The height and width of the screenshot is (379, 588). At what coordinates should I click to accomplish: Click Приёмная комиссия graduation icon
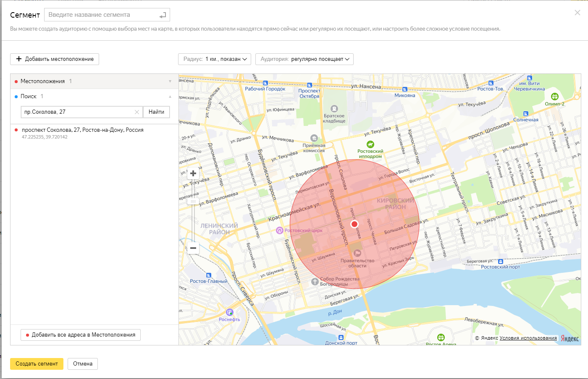click(314, 138)
